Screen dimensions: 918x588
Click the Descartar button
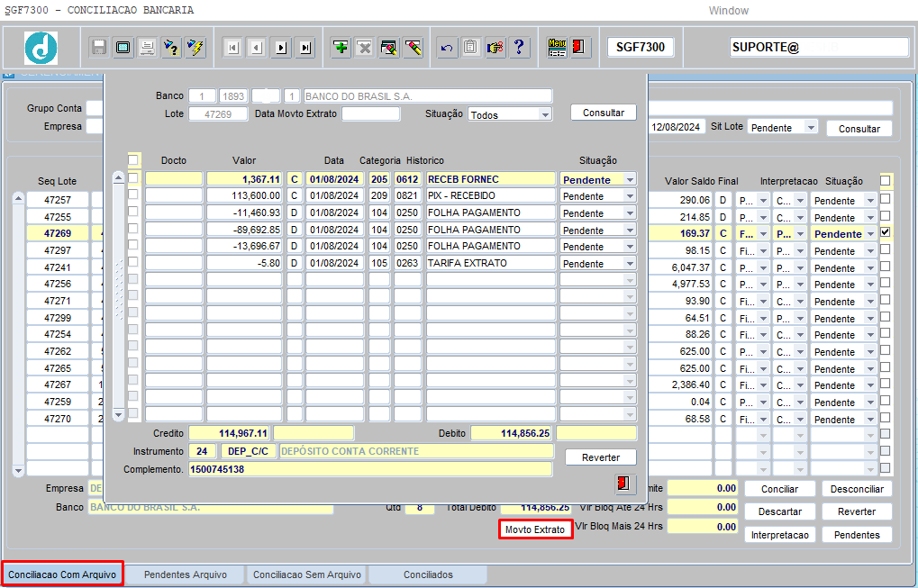(779, 511)
